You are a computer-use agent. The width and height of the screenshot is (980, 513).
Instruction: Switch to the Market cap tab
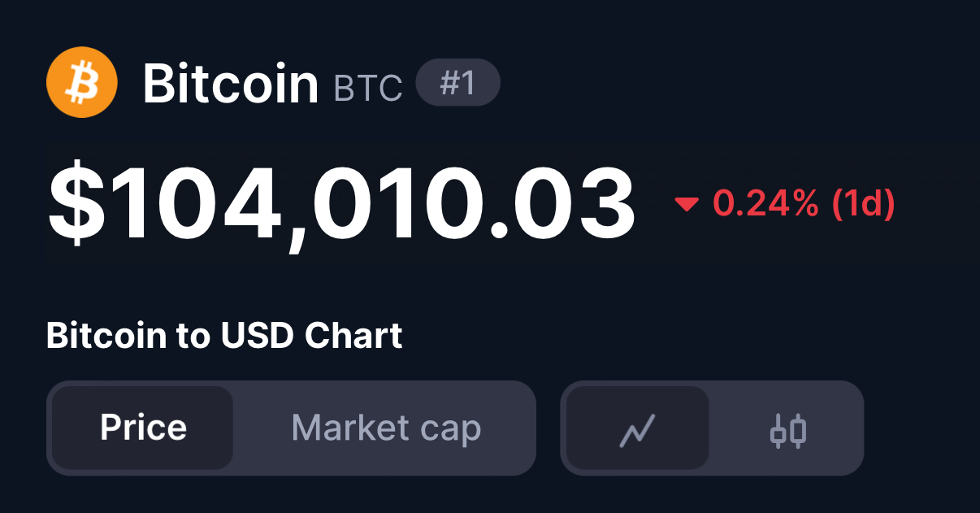click(386, 428)
